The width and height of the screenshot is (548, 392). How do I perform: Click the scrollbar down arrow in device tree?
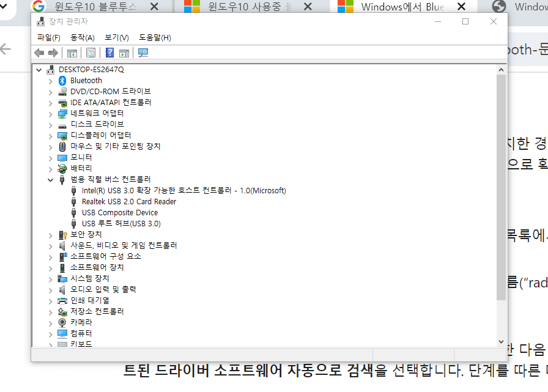tap(501, 341)
